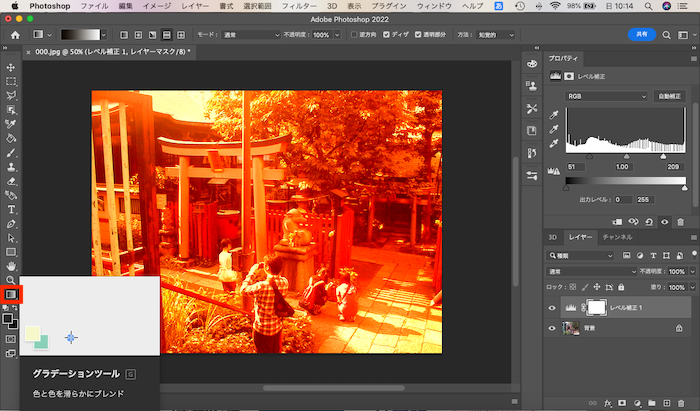Uncheck the ディザ dither checkbox
This screenshot has height=411, width=700.
[x=387, y=35]
